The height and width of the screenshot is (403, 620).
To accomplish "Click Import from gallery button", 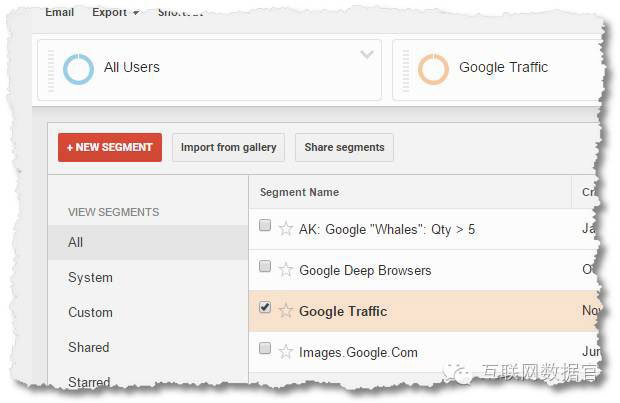I will tap(228, 147).
